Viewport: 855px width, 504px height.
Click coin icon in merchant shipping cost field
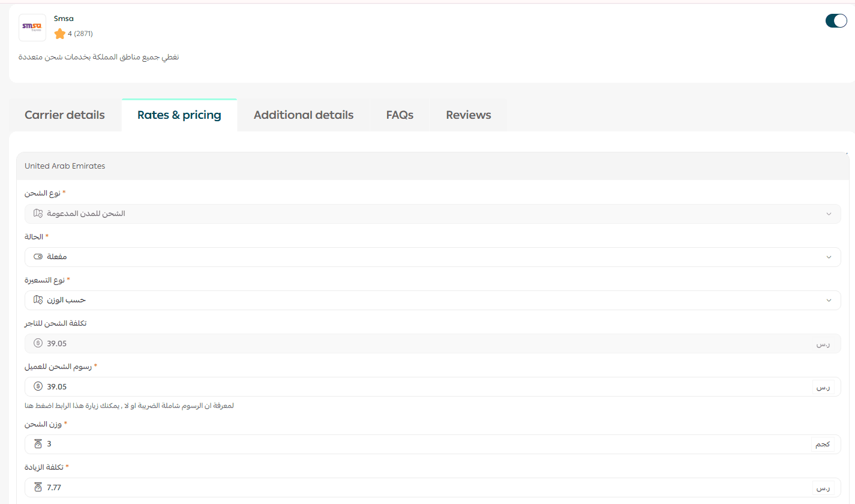(38, 343)
